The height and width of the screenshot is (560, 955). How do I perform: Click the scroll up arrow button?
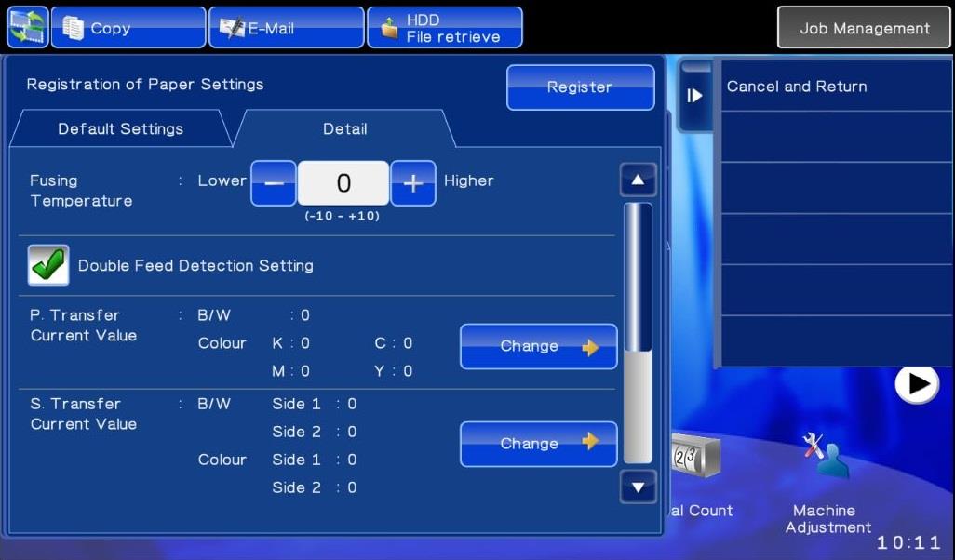click(638, 180)
